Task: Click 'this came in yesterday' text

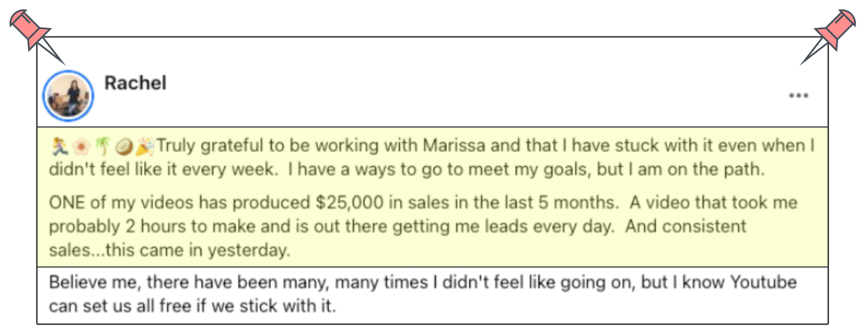Action: point(198,250)
